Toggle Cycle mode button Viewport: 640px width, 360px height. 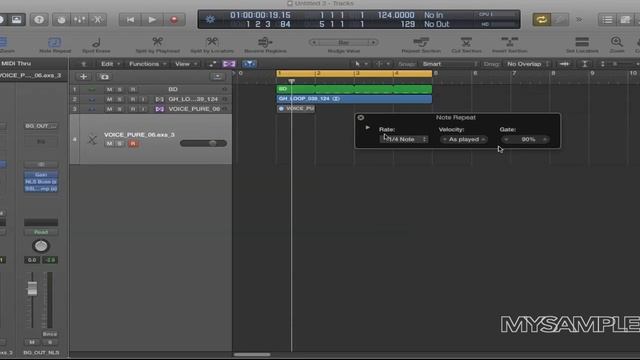541,20
